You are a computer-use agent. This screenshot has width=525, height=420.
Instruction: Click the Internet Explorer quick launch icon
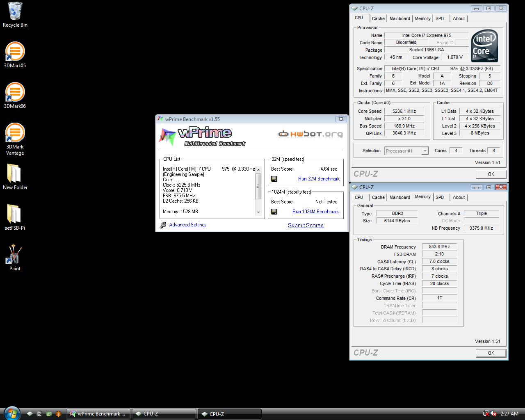39,414
